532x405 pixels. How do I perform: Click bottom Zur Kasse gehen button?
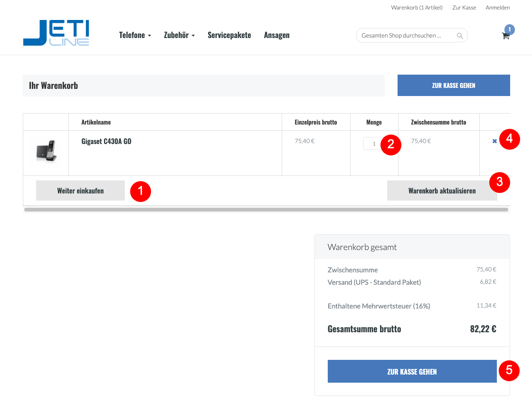[412, 371]
